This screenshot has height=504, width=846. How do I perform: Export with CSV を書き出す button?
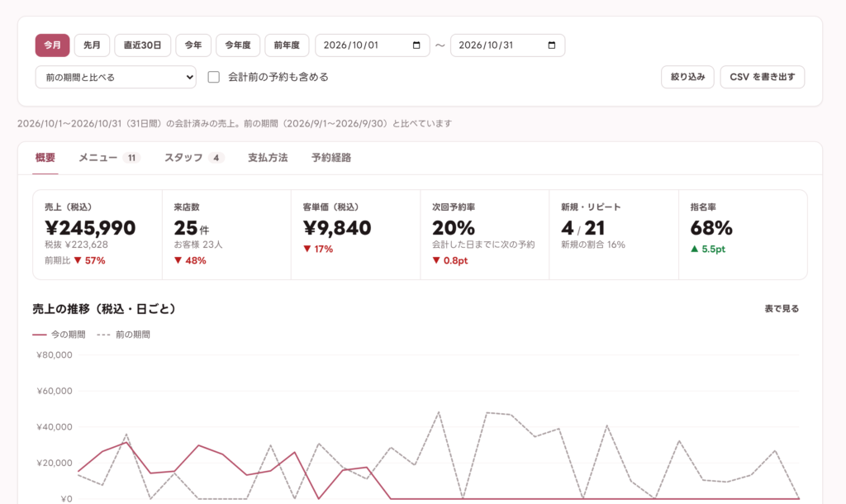coord(763,77)
